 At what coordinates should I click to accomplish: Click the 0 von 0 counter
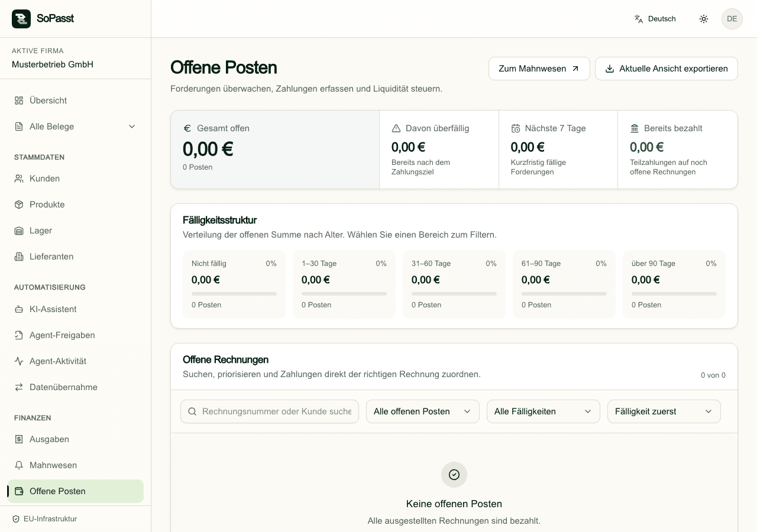coord(713,375)
